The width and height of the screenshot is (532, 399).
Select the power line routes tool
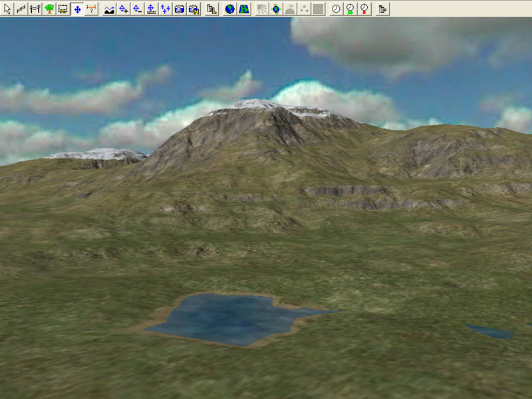[35, 9]
